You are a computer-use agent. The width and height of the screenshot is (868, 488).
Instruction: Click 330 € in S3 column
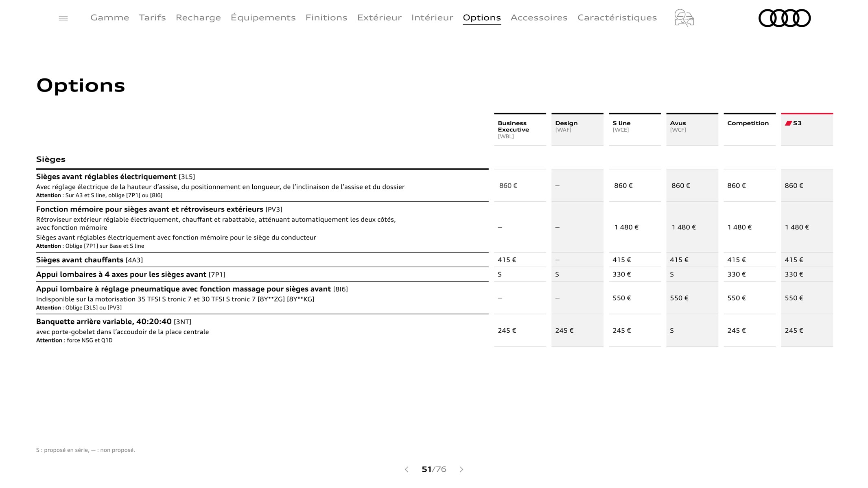pyautogui.click(x=794, y=274)
